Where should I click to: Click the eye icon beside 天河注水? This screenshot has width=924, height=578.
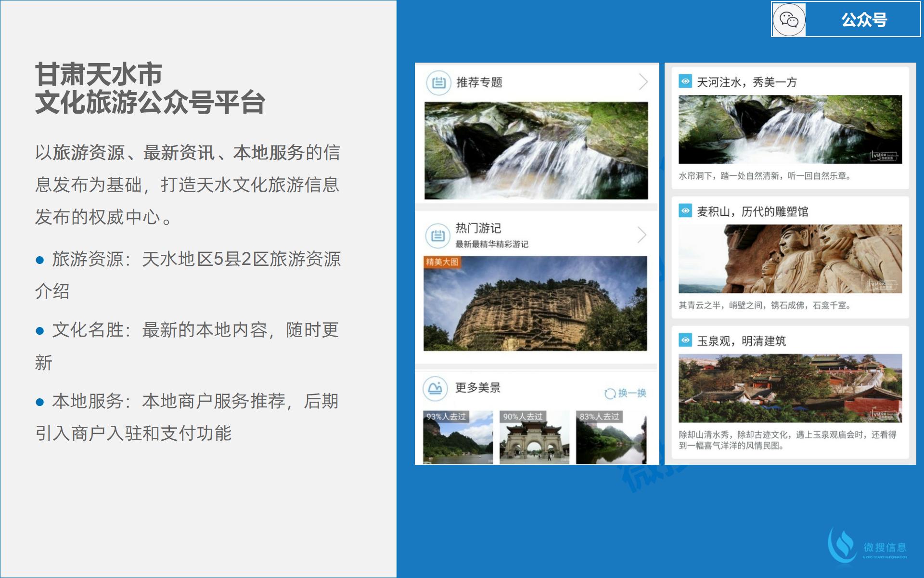685,81
